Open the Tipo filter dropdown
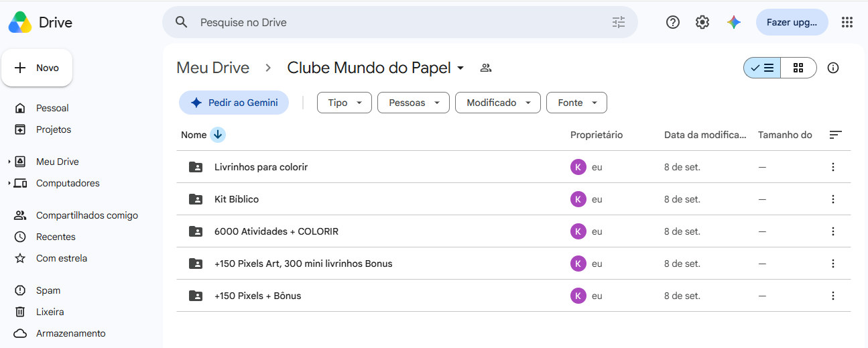The height and width of the screenshot is (348, 868). 345,103
